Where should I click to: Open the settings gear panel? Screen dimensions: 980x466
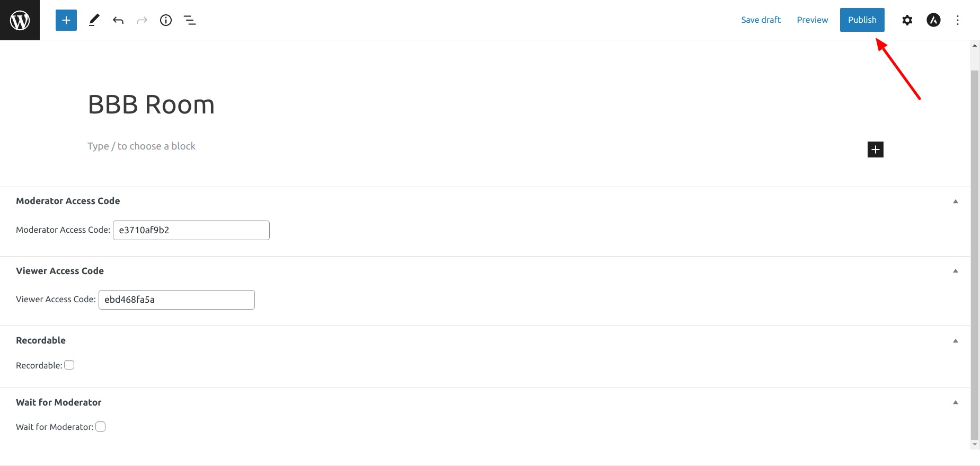tap(907, 20)
